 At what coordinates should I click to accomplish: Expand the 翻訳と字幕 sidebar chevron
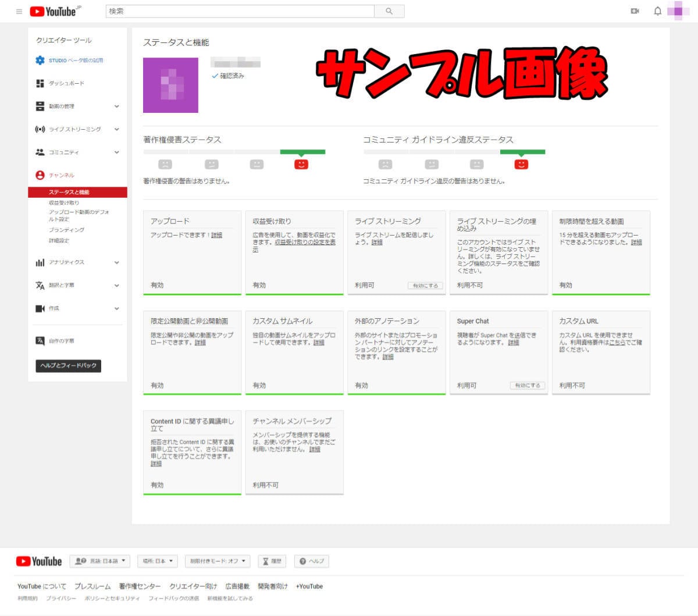[x=116, y=286]
